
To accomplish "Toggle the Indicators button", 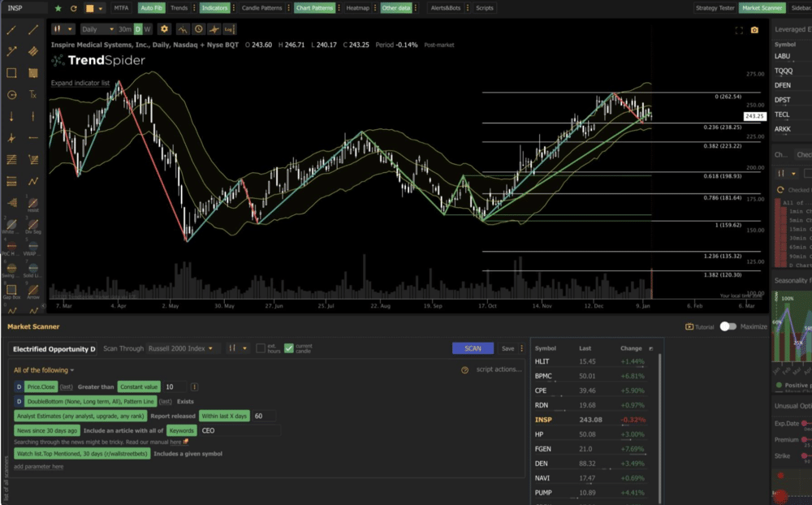I will pos(214,8).
